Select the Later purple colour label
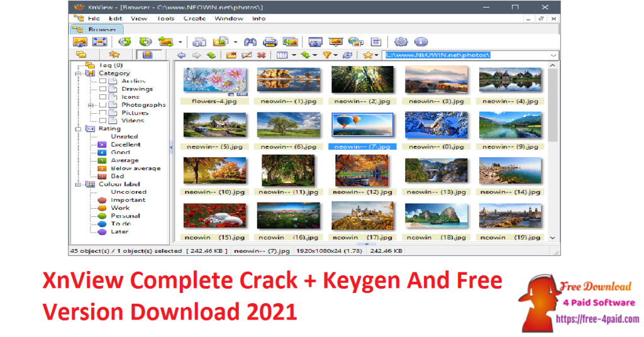 point(119,232)
